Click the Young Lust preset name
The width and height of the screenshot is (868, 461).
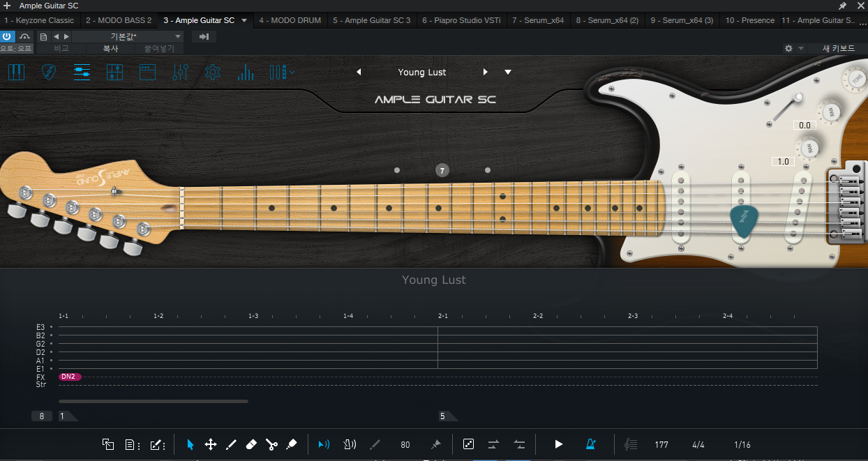click(x=422, y=72)
